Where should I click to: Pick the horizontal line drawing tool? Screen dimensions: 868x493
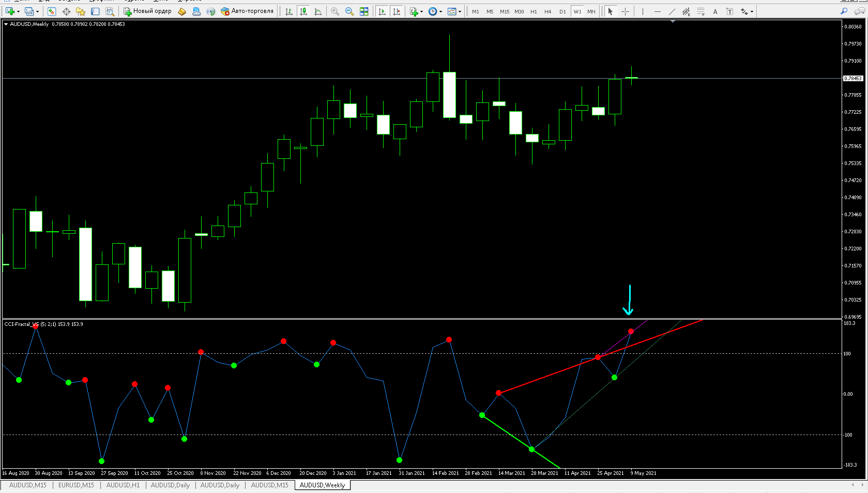click(657, 11)
